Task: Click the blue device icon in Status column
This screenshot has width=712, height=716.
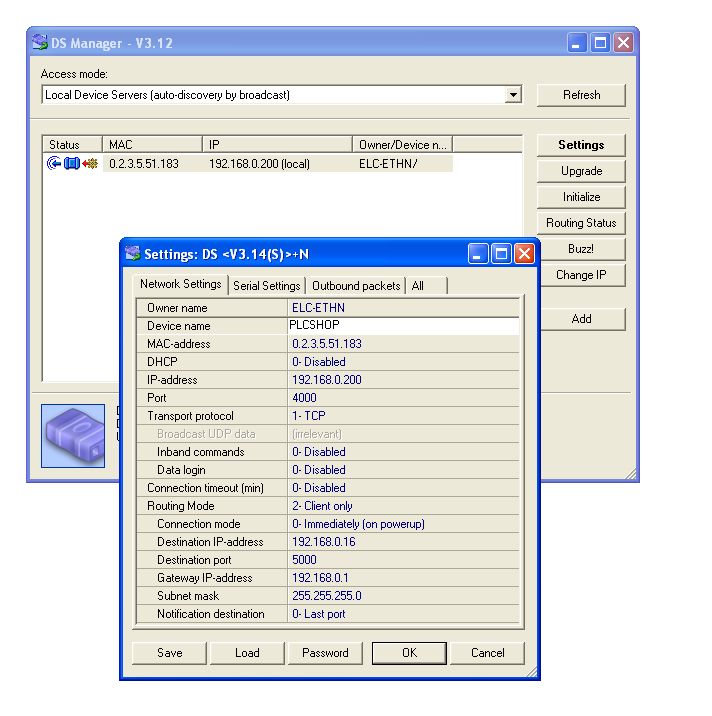Action: tap(71, 163)
